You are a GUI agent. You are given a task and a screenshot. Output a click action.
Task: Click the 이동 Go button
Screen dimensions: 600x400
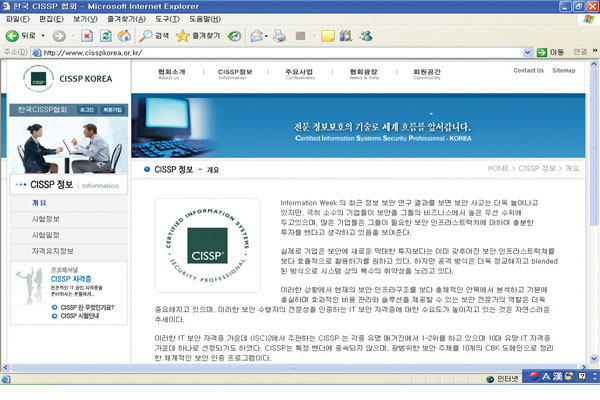pyautogui.click(x=550, y=52)
